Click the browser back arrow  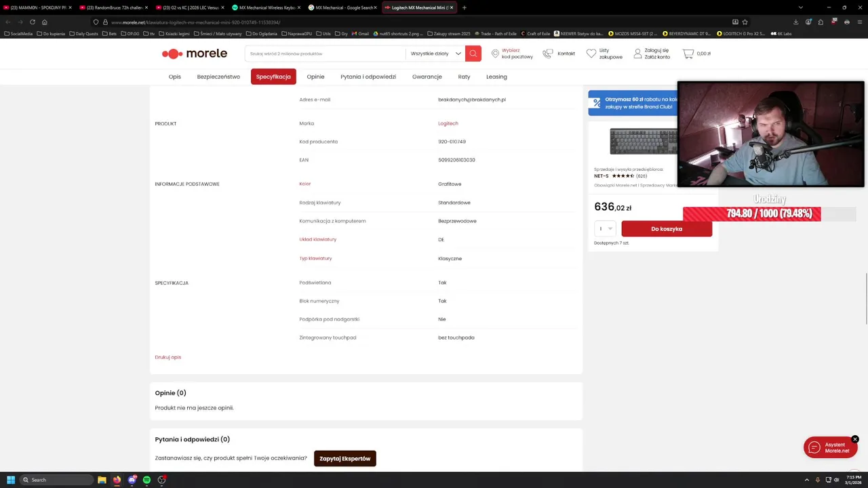pyautogui.click(x=7, y=22)
